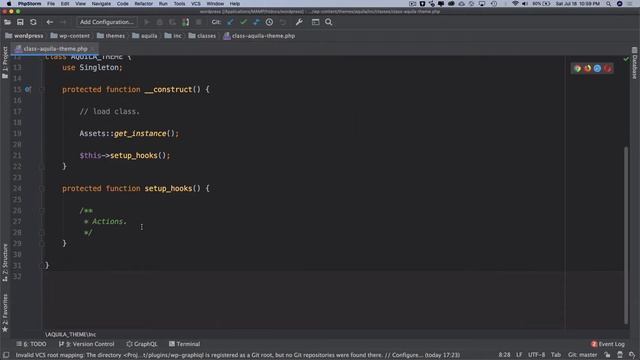Open file in Chrome browser icon

coord(578,69)
